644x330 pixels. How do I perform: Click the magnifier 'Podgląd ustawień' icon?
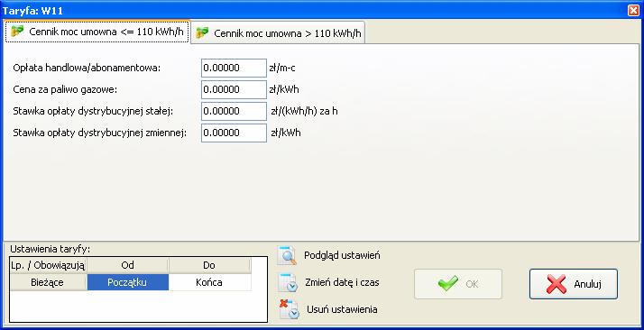coord(287,255)
